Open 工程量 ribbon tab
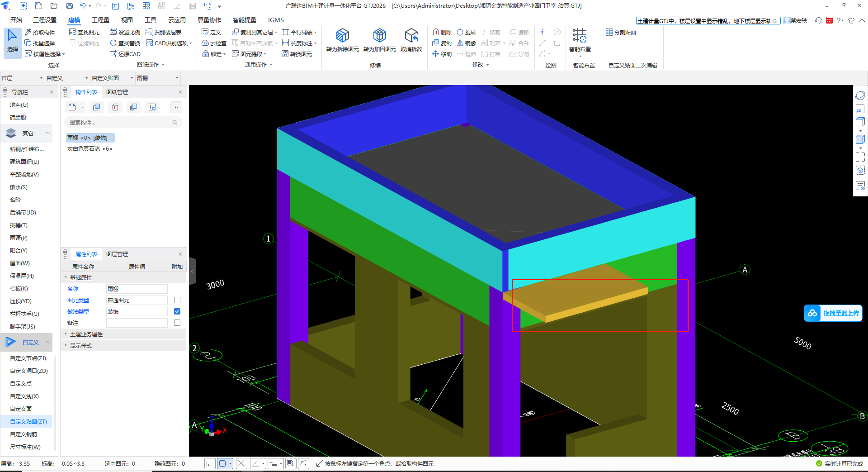868x472 pixels. coord(100,20)
